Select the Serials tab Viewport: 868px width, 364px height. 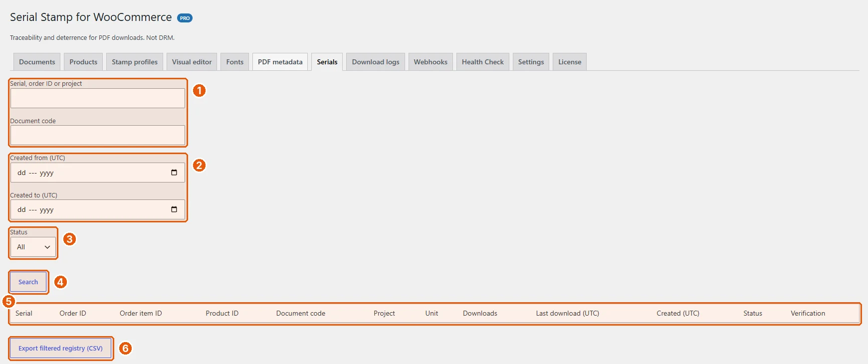pyautogui.click(x=327, y=62)
